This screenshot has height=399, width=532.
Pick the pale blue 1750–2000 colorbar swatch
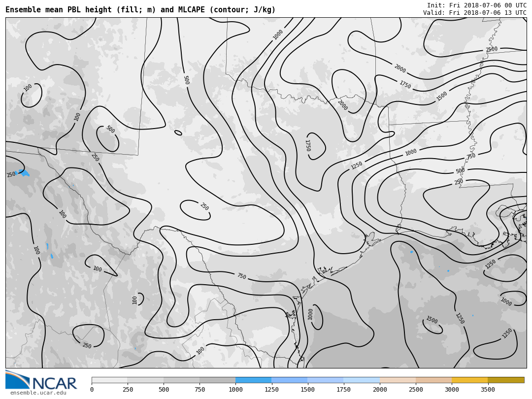[362, 380]
